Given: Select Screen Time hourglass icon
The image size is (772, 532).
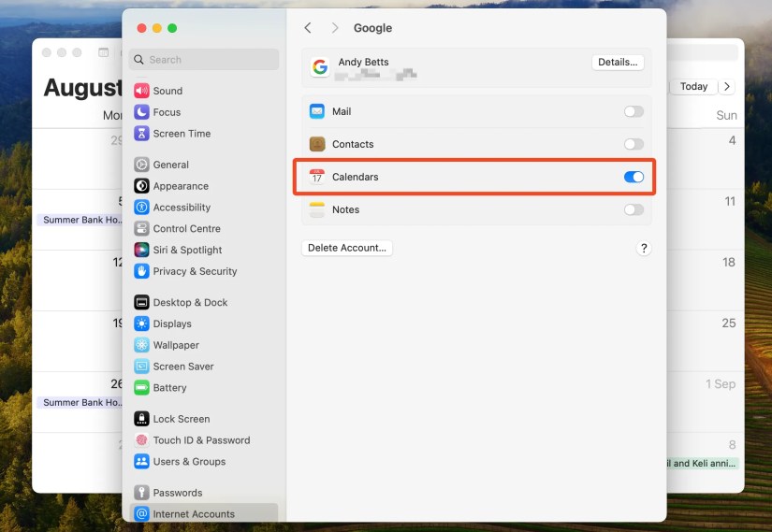Looking at the screenshot, I should point(141,134).
